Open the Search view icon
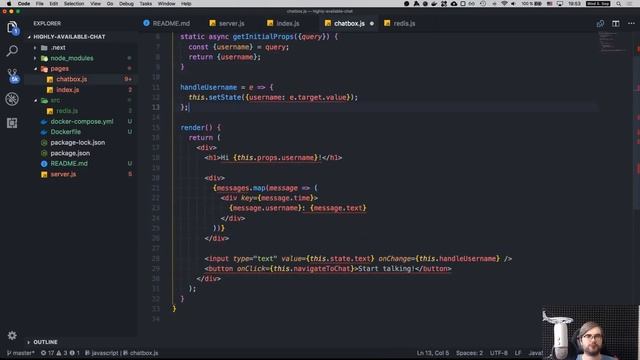Screen dimensions: 640x360 [x=12, y=51]
